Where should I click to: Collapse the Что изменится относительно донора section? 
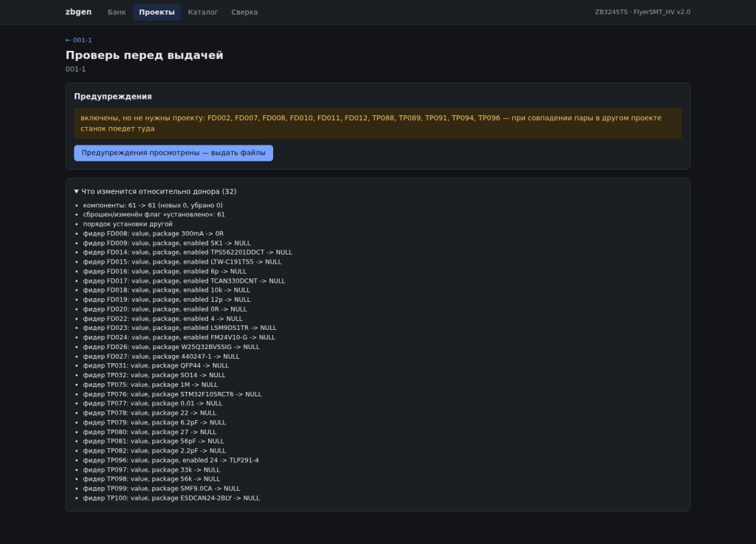click(x=155, y=191)
